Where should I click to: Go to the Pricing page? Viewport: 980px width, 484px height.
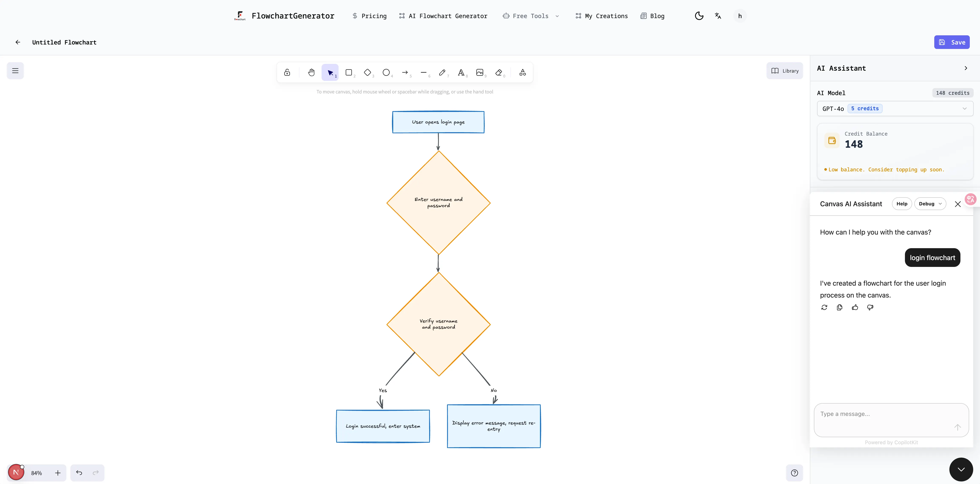(369, 16)
